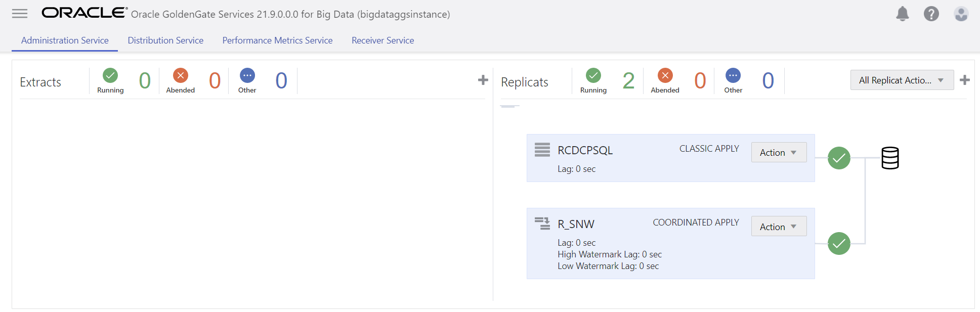The width and height of the screenshot is (980, 312).
Task: Click the Extracts abended count 0
Action: click(x=215, y=80)
